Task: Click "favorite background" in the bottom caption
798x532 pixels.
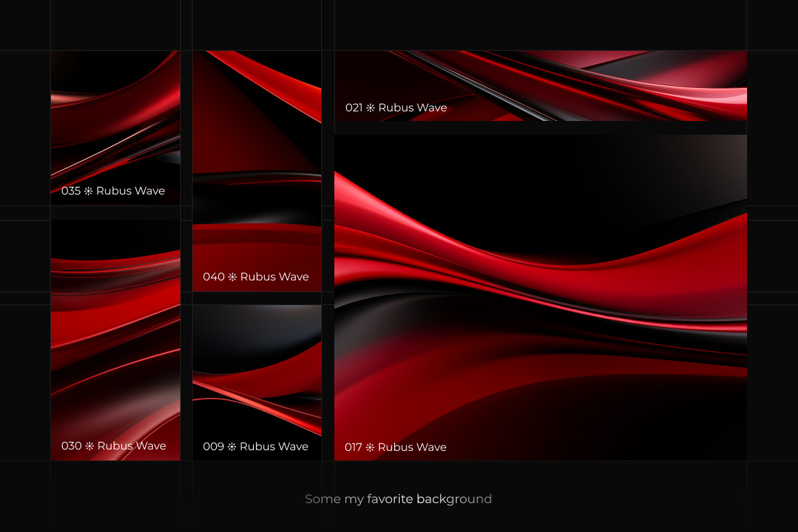Action: tap(429, 499)
